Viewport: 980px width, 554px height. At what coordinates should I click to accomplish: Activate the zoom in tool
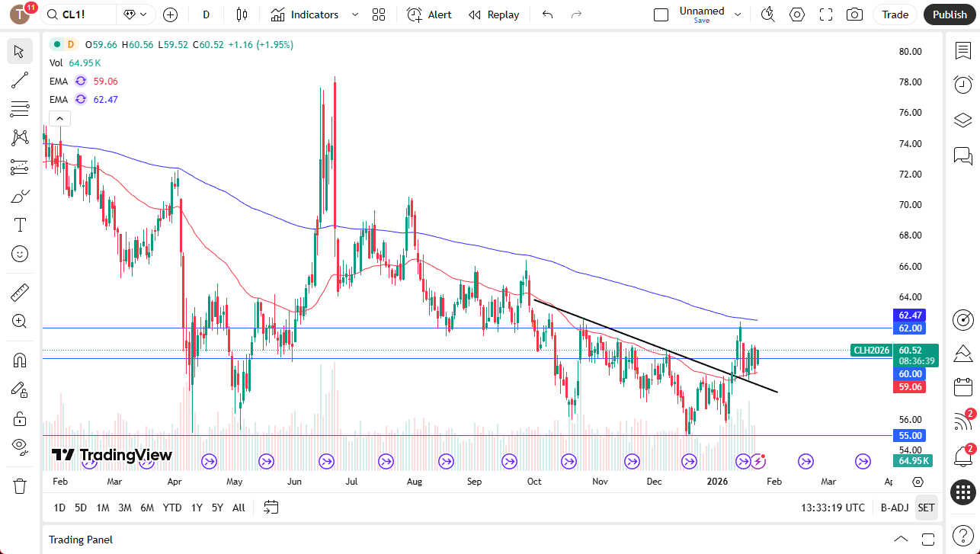click(x=20, y=321)
